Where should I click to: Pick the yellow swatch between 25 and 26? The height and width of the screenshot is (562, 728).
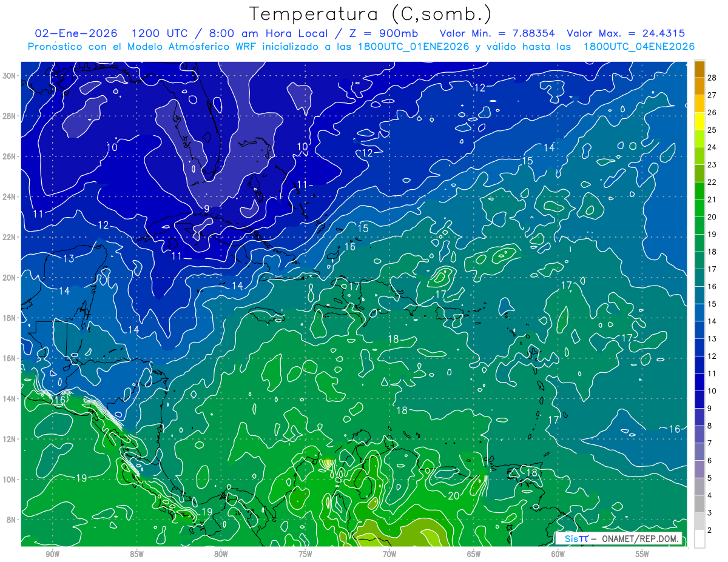coord(699,121)
